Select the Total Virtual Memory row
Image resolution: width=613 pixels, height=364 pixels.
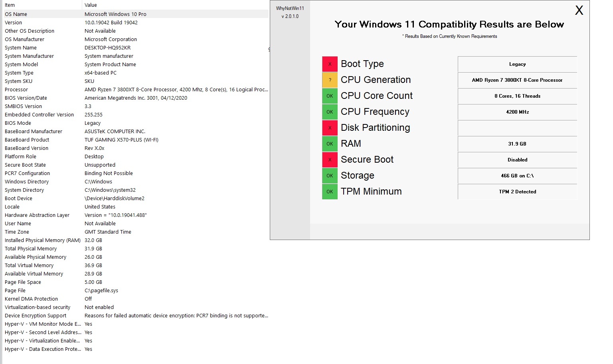135,265
